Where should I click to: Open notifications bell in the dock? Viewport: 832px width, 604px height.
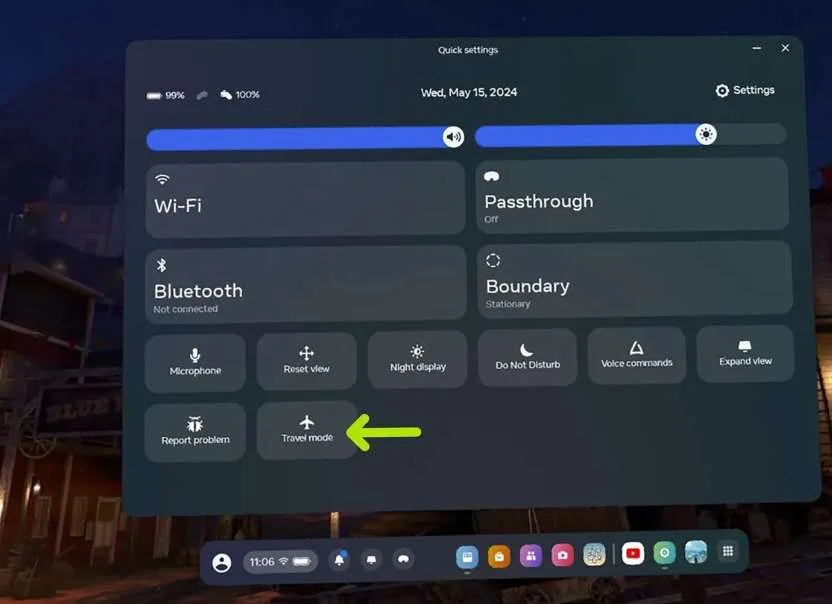pos(340,560)
